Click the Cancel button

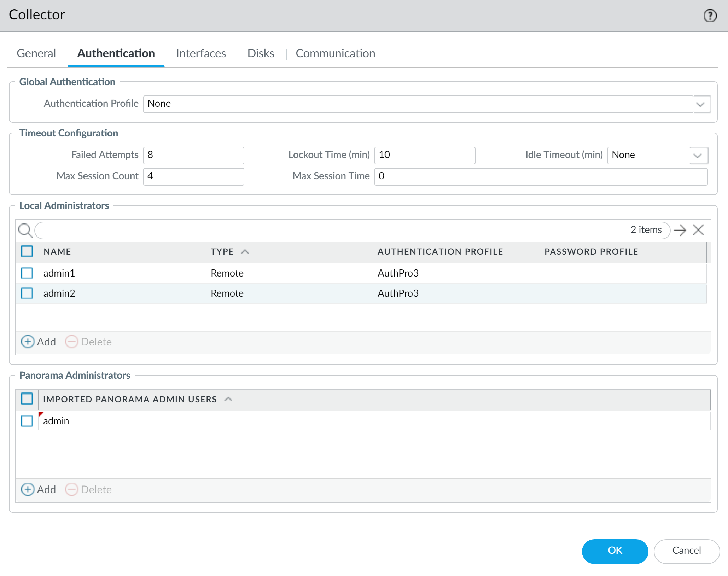686,551
